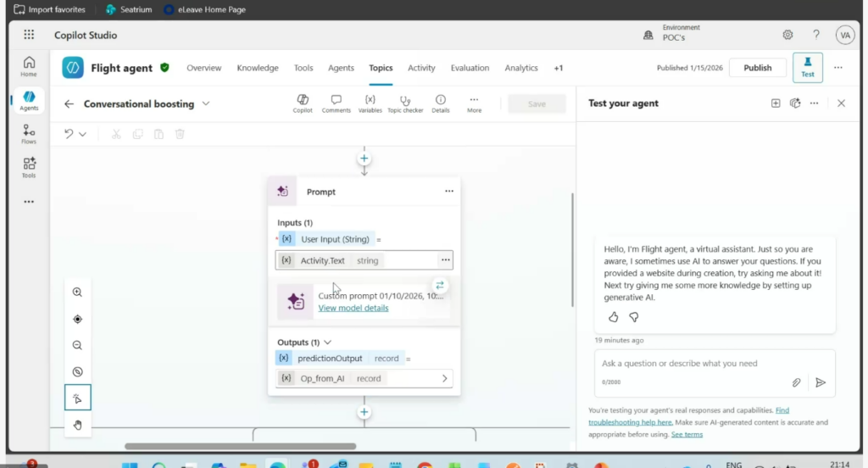The image size is (868, 468).
Task: Collapse the Outputs section chevron
Action: (x=328, y=343)
